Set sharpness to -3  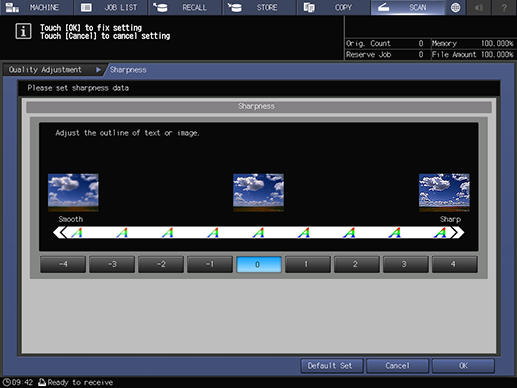pos(112,264)
